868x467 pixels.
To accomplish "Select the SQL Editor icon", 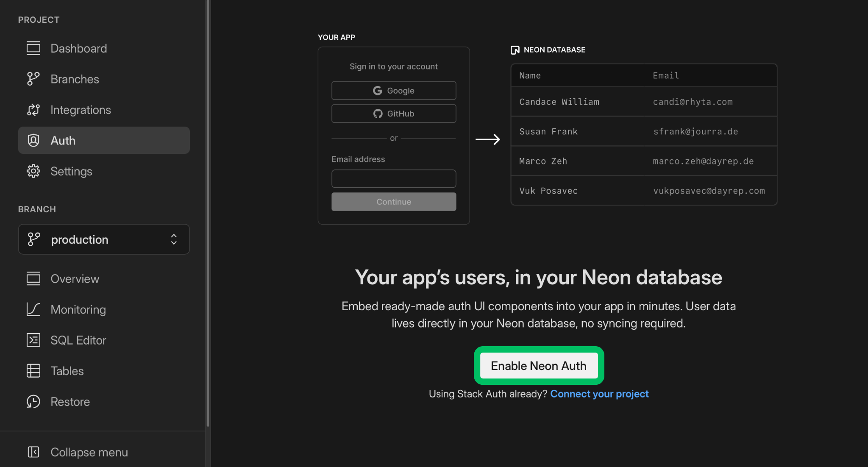I will click(33, 340).
